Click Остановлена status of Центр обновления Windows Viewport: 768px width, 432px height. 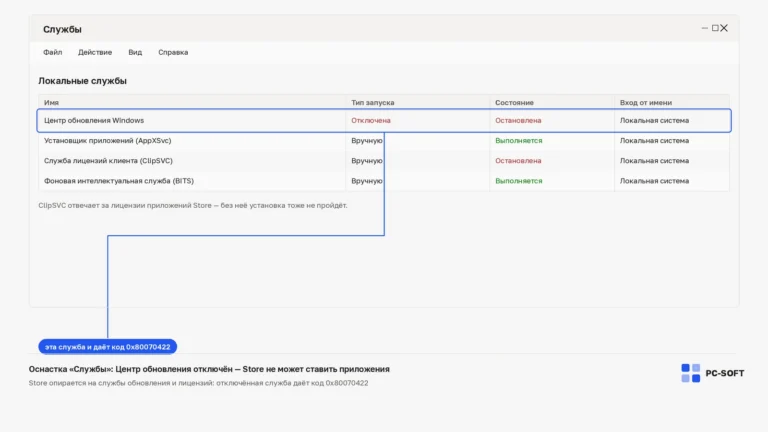pyautogui.click(x=518, y=120)
